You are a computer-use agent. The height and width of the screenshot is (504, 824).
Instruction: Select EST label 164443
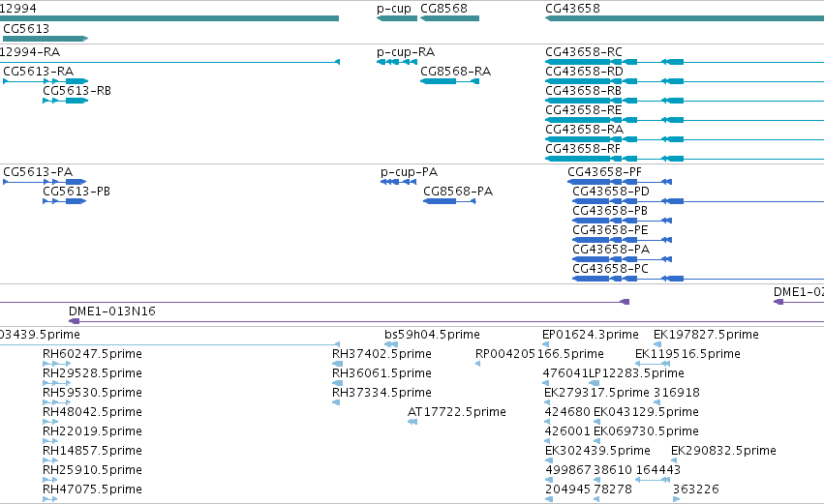tap(657, 469)
